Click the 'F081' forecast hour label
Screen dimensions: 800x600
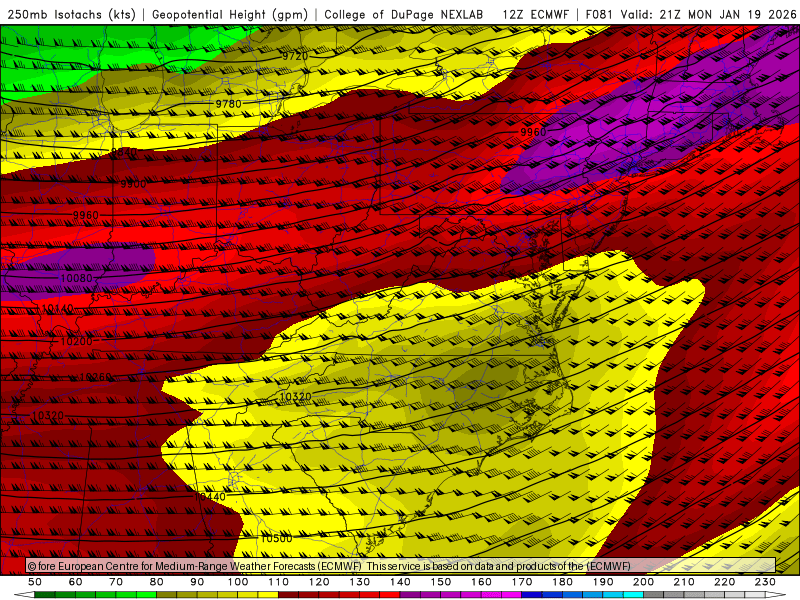(600, 15)
